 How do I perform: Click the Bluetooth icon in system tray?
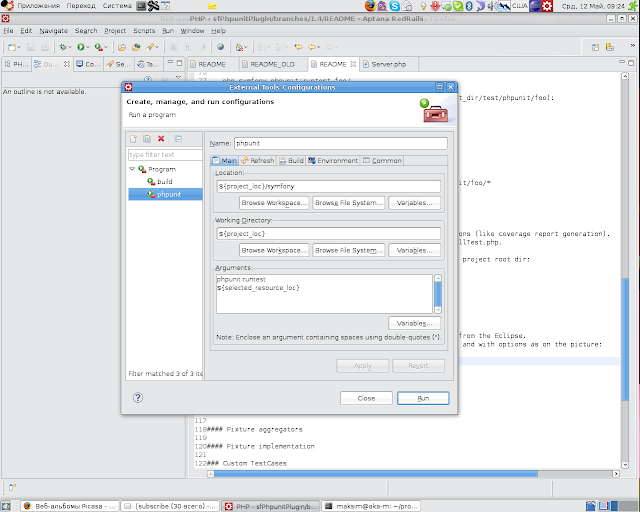(x=469, y=6)
